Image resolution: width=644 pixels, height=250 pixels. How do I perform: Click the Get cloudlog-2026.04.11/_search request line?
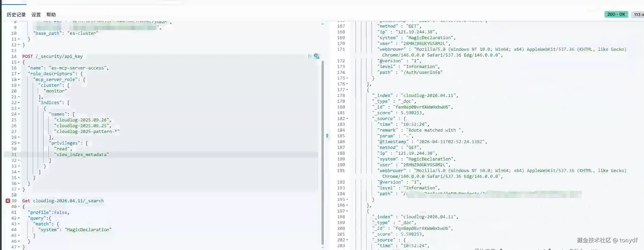(63, 201)
